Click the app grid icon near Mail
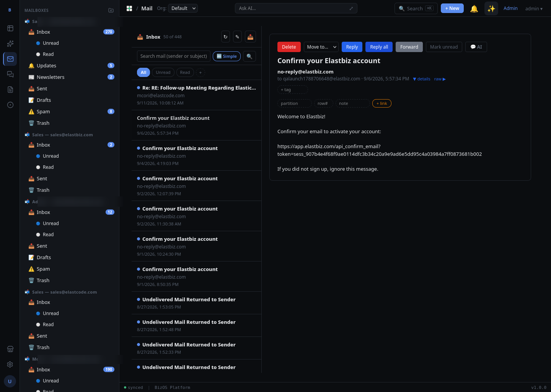Image resolution: width=551 pixels, height=392 pixels. [129, 8]
